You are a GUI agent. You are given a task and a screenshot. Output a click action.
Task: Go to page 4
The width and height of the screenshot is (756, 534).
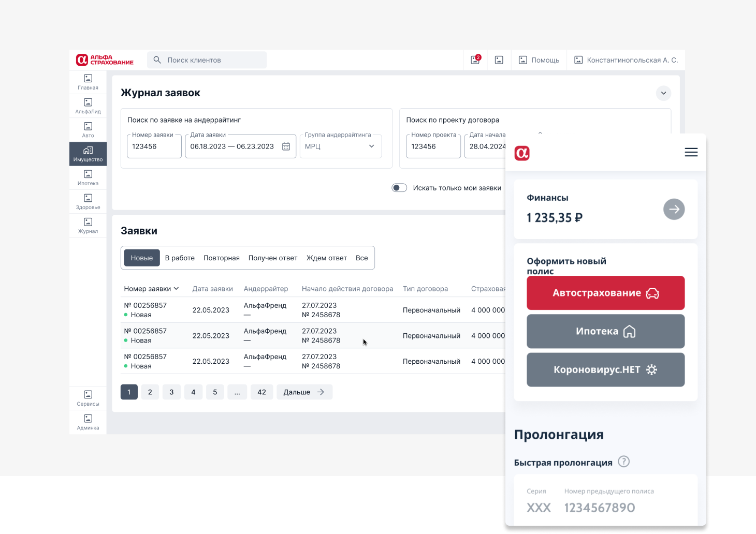tap(193, 392)
